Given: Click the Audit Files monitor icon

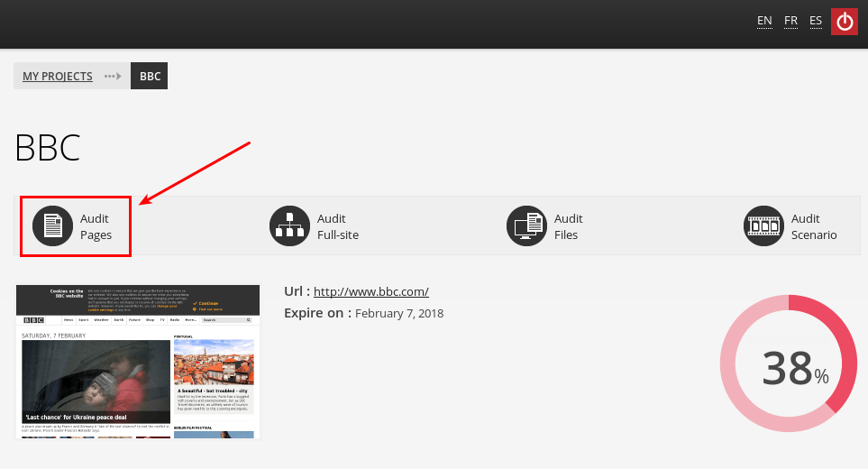Looking at the screenshot, I should tap(526, 225).
